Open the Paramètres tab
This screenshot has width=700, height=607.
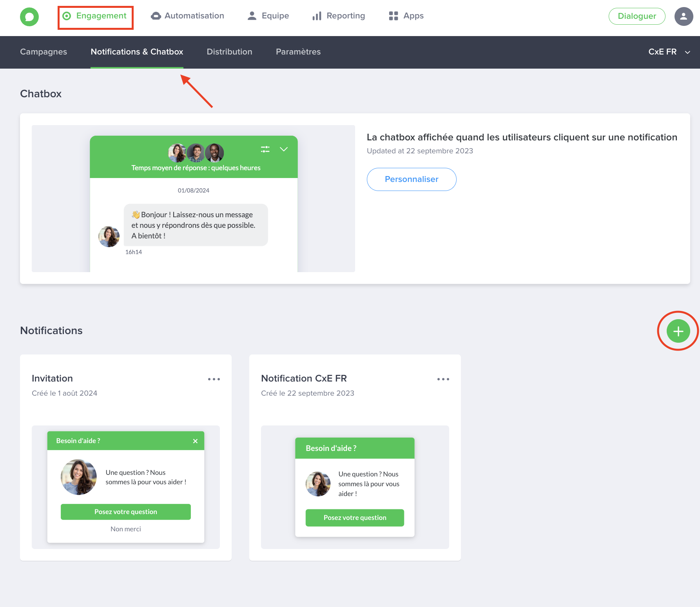click(298, 52)
